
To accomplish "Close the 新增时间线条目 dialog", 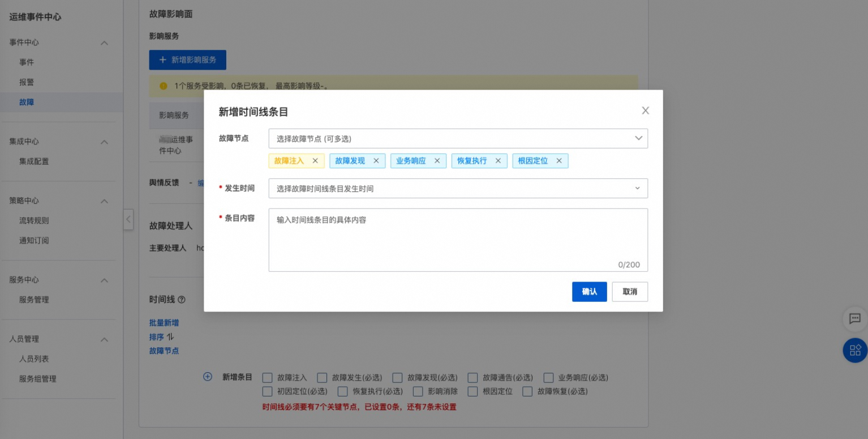I will 645,110.
